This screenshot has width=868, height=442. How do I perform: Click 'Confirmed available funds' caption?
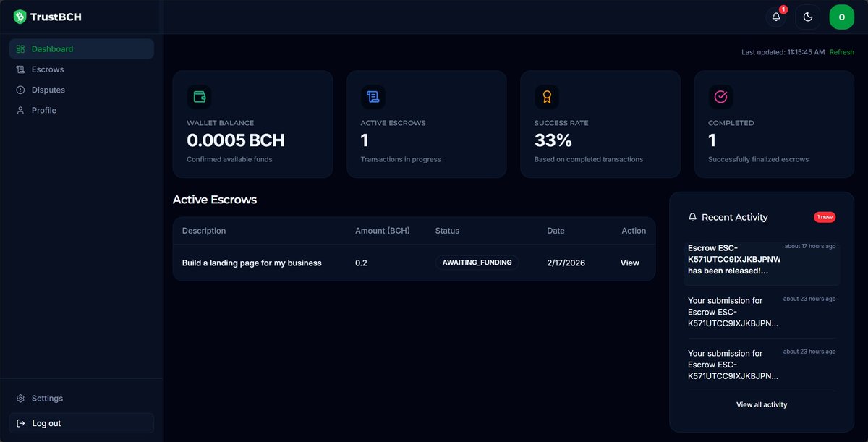point(229,159)
